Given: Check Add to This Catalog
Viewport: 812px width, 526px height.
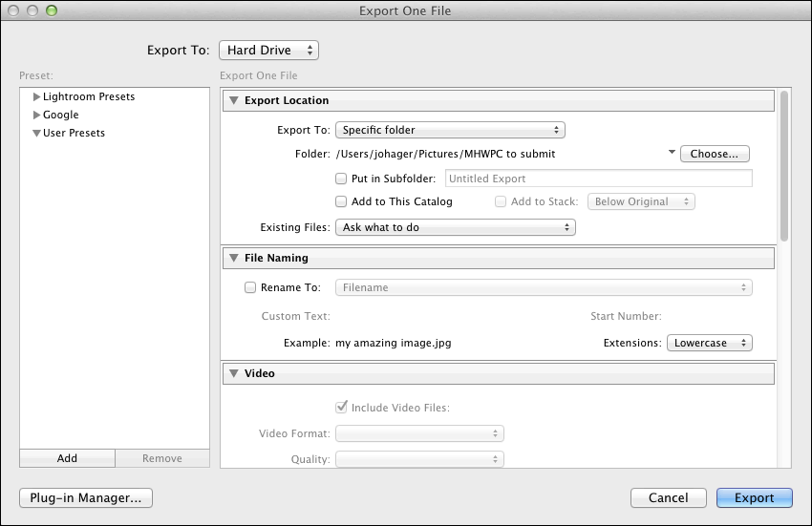Looking at the screenshot, I should pos(341,202).
